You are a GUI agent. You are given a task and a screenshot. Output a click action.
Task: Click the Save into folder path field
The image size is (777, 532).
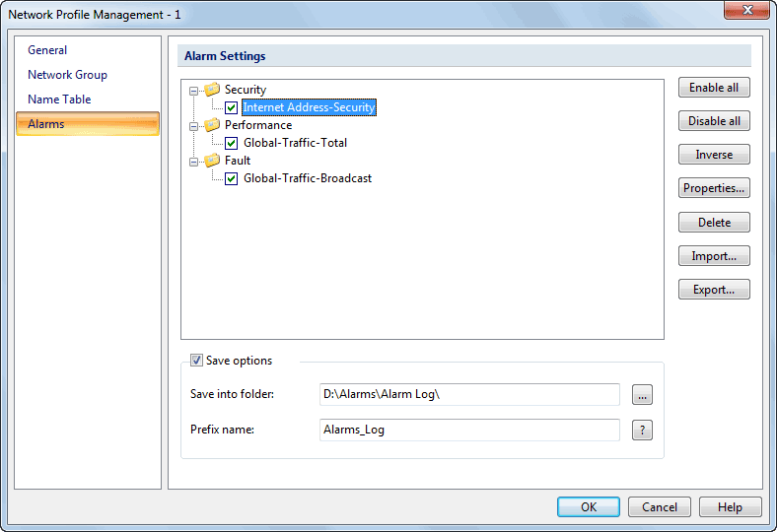coord(469,394)
